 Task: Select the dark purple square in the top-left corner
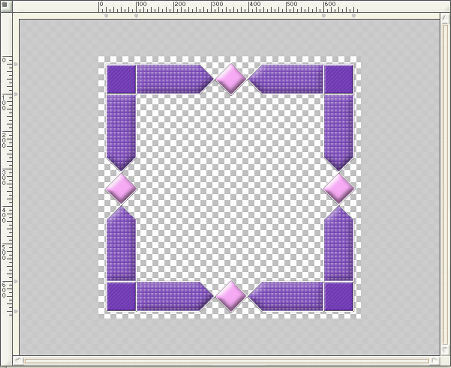[x=121, y=79]
